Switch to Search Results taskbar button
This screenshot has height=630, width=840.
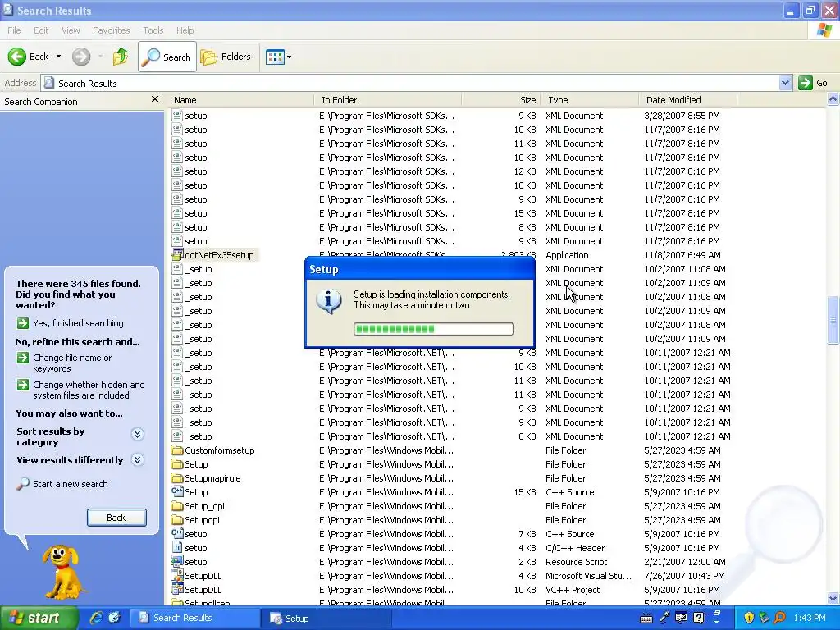[x=195, y=618]
